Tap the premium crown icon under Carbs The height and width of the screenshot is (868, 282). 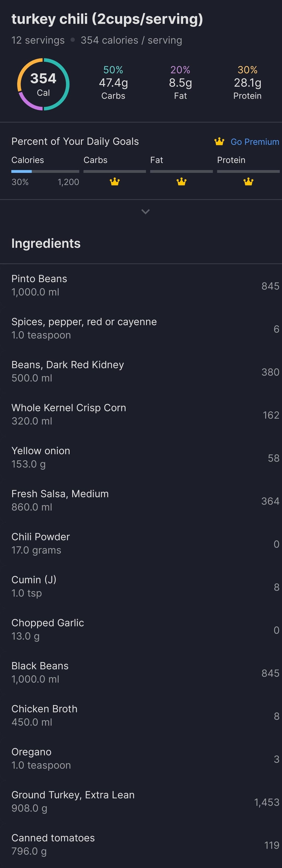115,182
